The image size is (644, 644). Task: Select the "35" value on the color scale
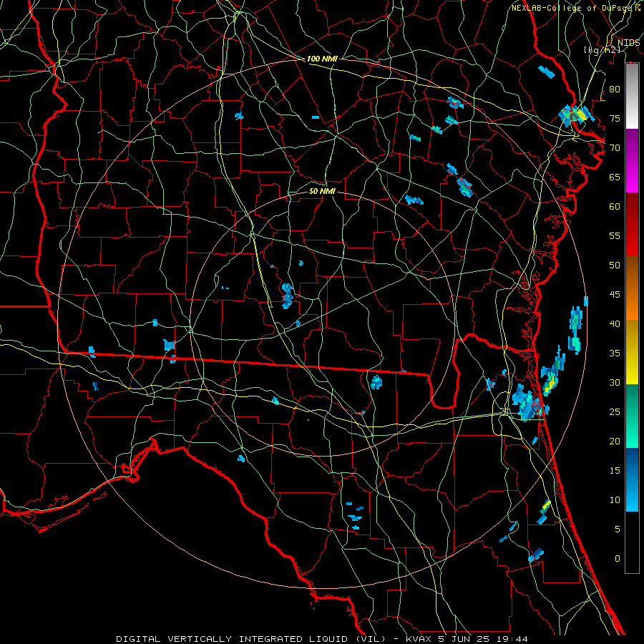615,353
